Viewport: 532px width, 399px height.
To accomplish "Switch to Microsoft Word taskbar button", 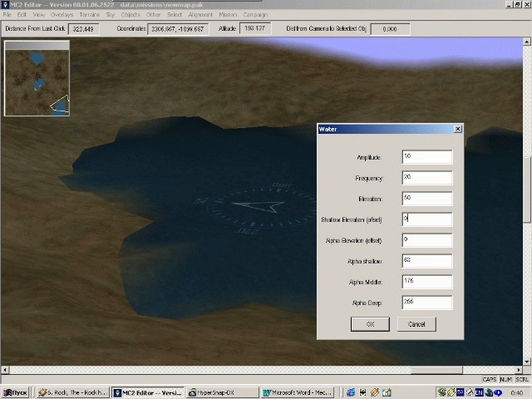I will 298,392.
